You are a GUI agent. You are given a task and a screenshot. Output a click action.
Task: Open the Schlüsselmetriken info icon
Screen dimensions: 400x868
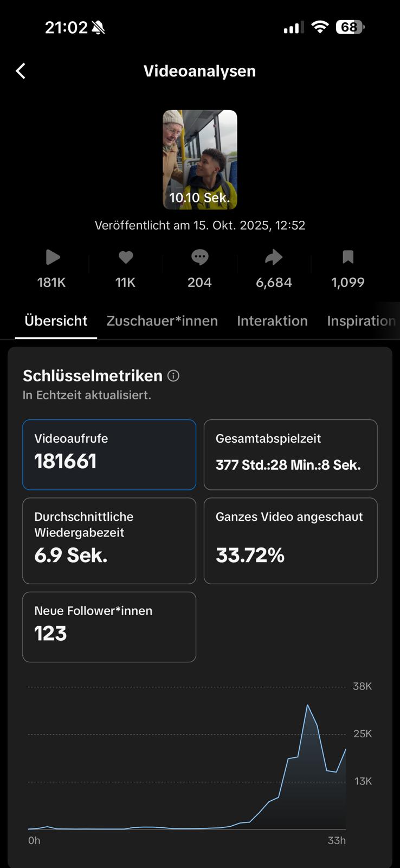(x=173, y=375)
